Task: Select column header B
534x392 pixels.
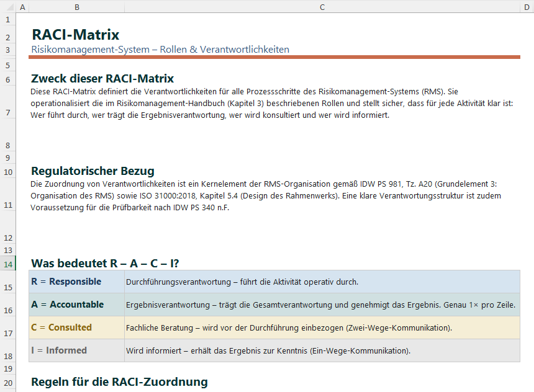Action: [76, 7]
